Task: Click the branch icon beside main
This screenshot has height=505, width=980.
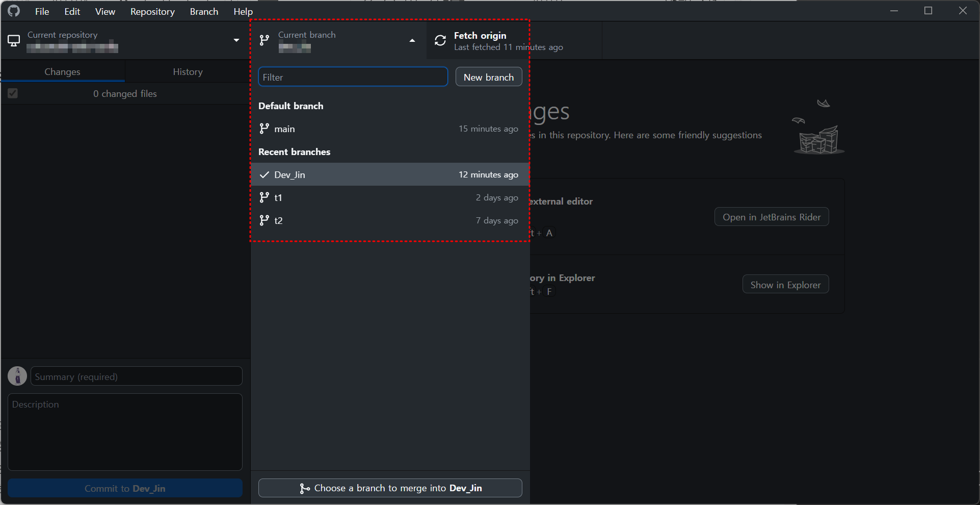Action: point(264,129)
